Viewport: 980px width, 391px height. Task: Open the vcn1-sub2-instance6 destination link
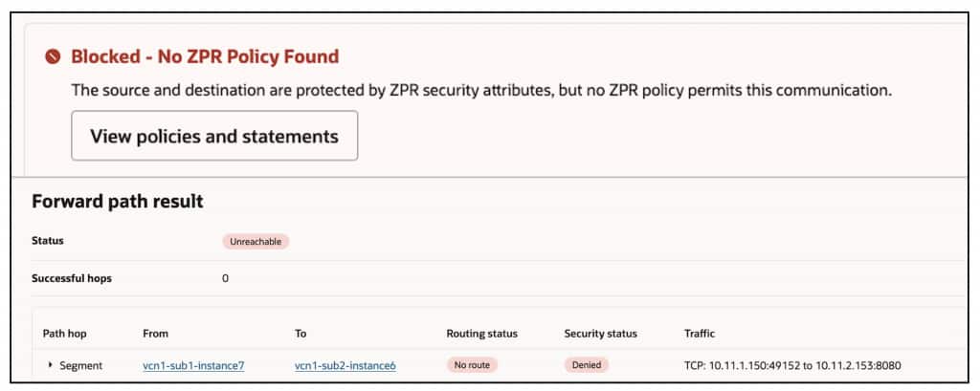[345, 365]
